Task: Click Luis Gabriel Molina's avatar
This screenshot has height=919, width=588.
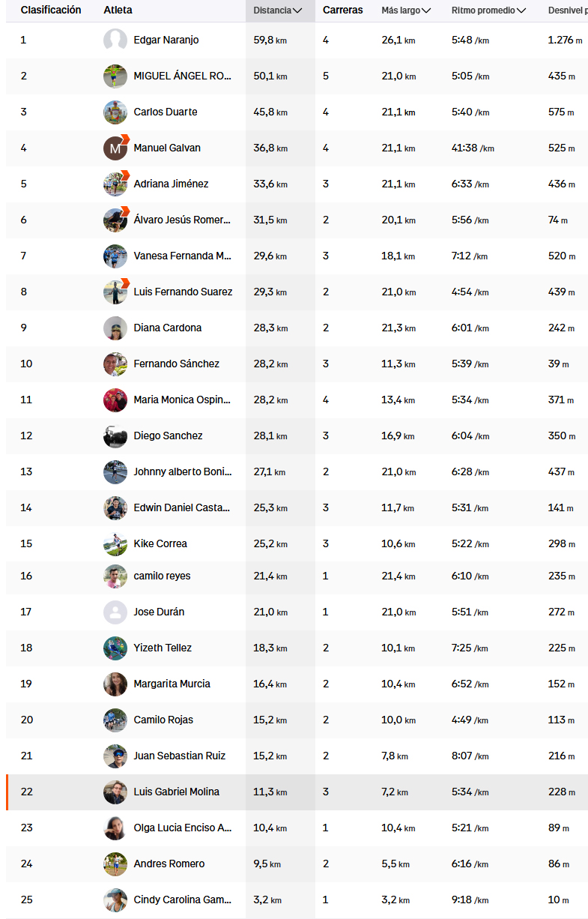Action: pos(115,792)
